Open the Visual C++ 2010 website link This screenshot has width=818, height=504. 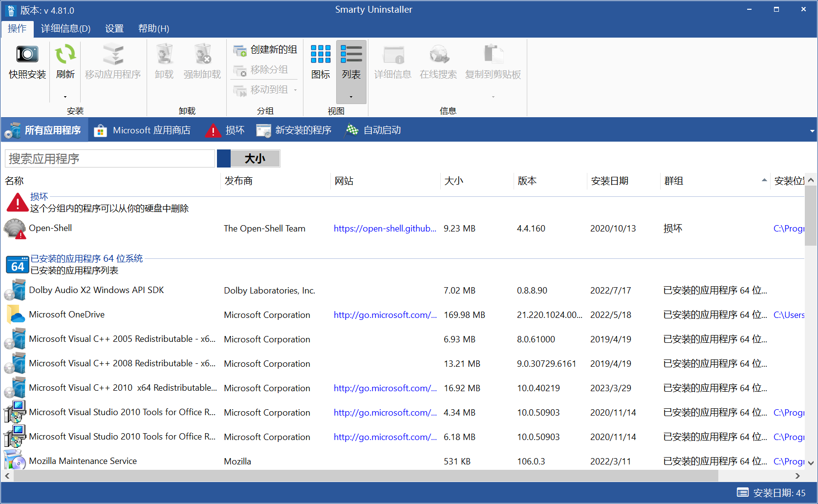(x=385, y=388)
